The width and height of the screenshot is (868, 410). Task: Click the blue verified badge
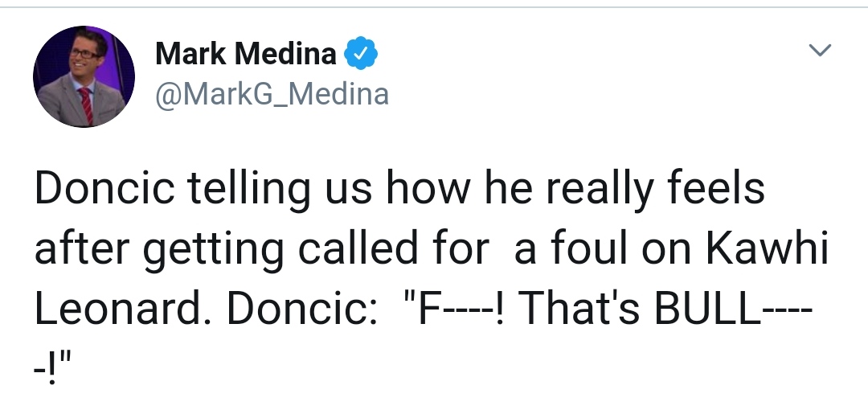coord(361,55)
